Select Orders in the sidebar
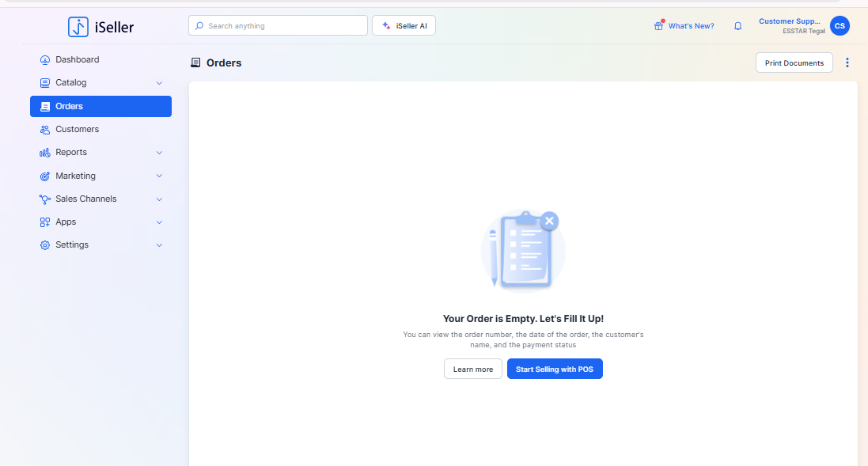The height and width of the screenshot is (466, 868). click(x=100, y=107)
